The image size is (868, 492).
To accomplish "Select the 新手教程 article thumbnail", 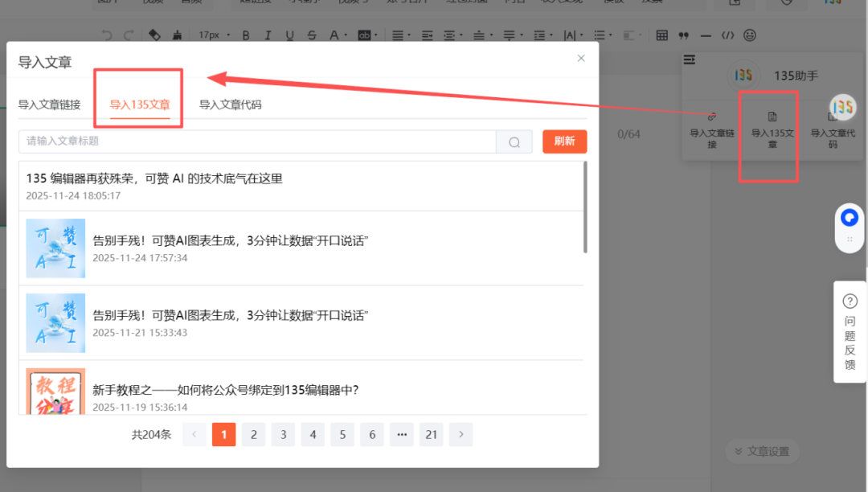I will click(x=55, y=392).
